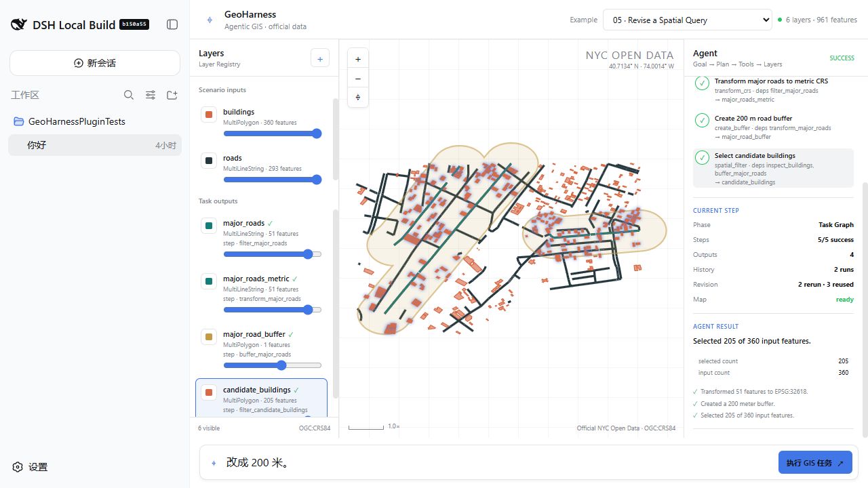Run the 执行 GIS 任务 button
Image resolution: width=868 pixels, height=488 pixels.
pyautogui.click(x=815, y=463)
